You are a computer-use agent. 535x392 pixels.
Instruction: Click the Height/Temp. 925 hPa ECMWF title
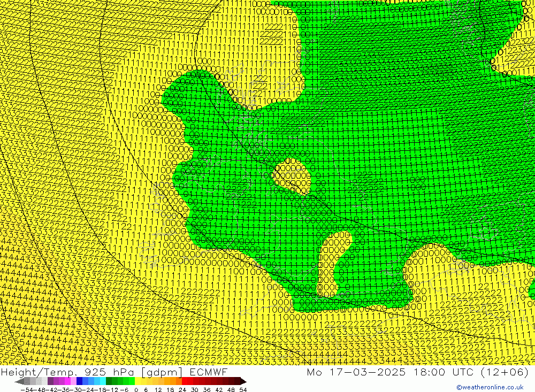[x=114, y=372]
